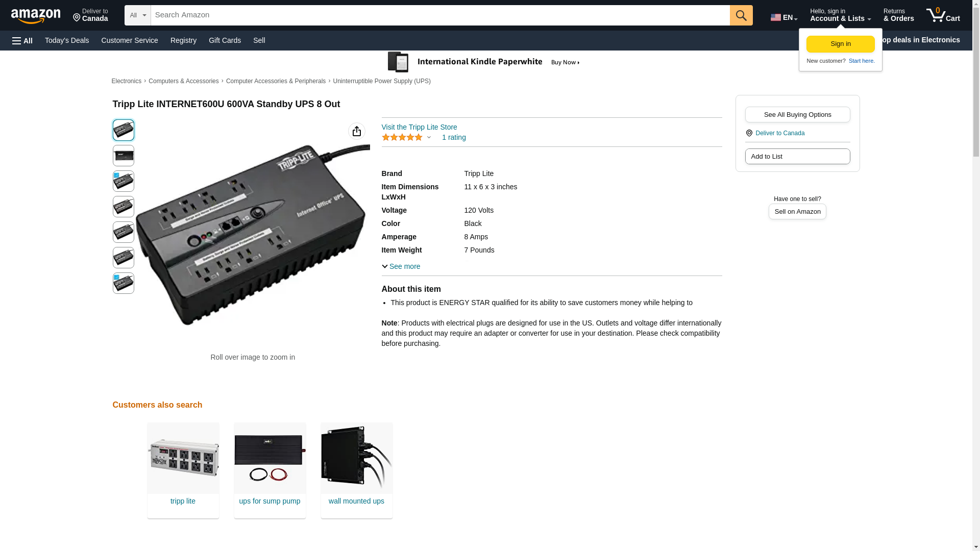Open Today's Deals nav item
The height and width of the screenshot is (551, 980).
tap(67, 40)
